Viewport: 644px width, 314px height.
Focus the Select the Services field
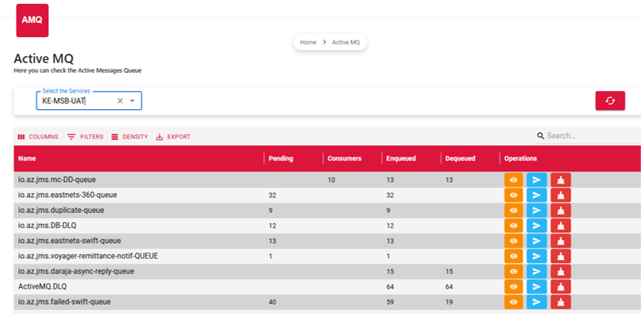(x=89, y=100)
